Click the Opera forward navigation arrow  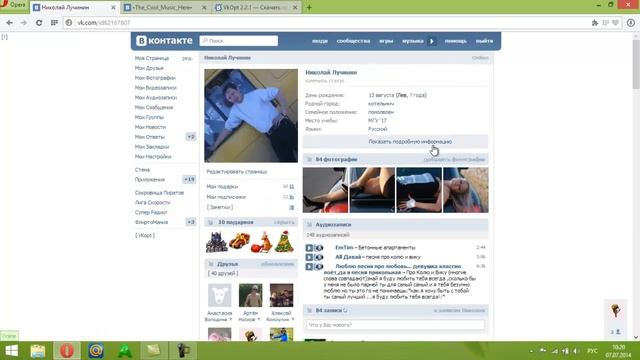(x=24, y=23)
